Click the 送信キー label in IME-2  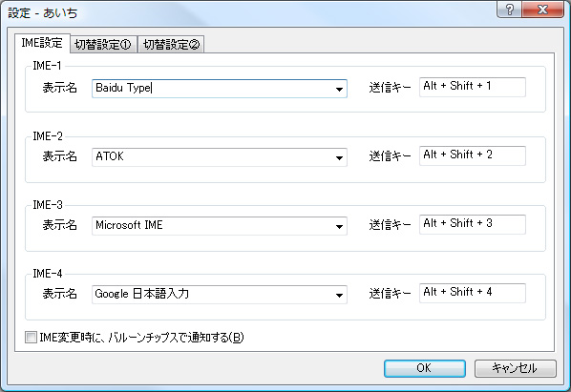point(390,156)
